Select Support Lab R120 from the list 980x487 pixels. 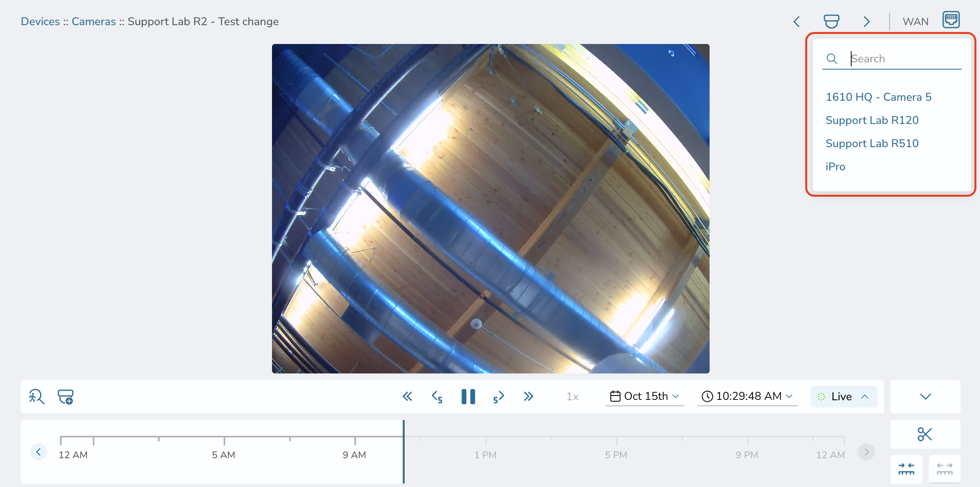coord(872,120)
